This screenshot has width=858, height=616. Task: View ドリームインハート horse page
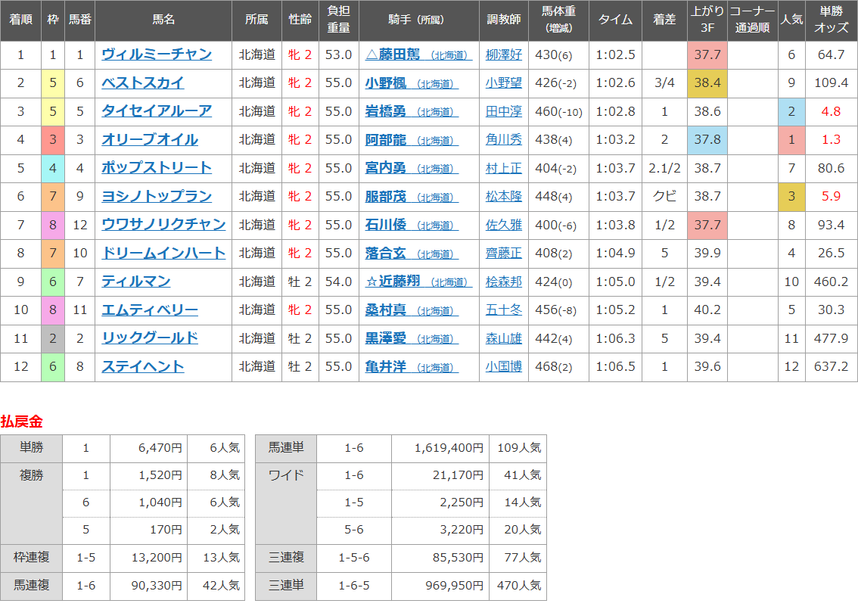click(x=163, y=254)
